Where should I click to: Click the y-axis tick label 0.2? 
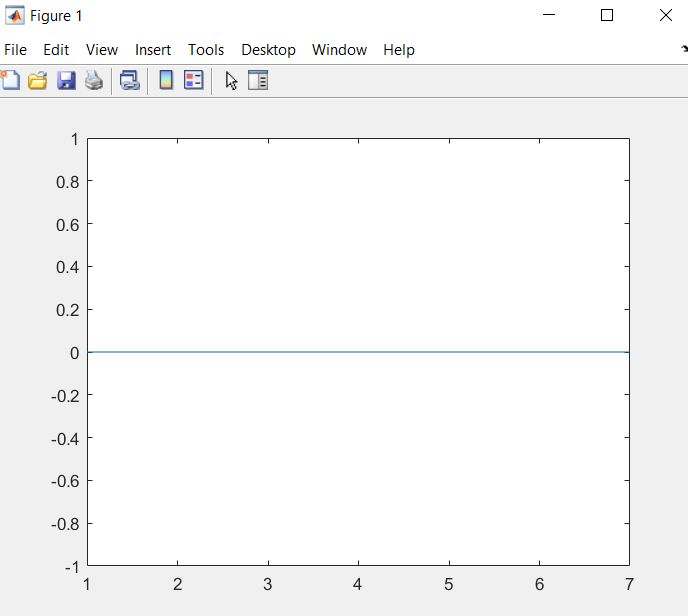68,310
